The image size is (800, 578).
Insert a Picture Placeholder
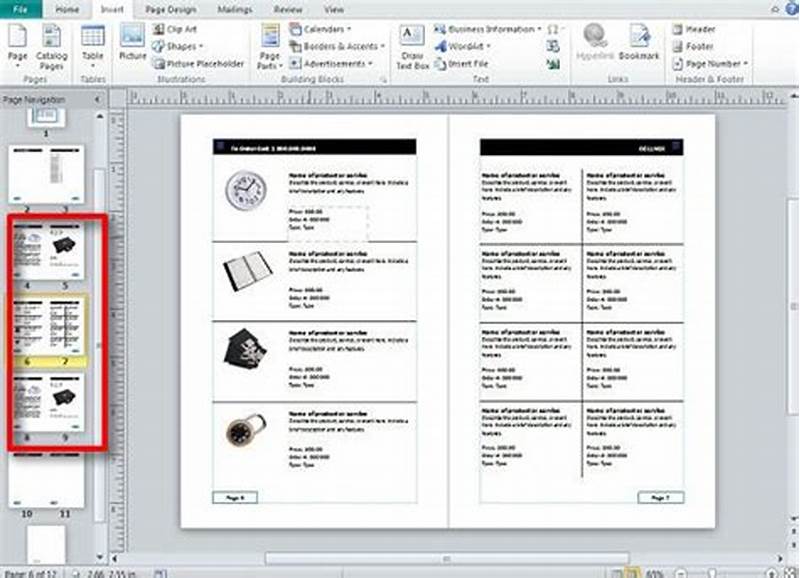pos(198,62)
